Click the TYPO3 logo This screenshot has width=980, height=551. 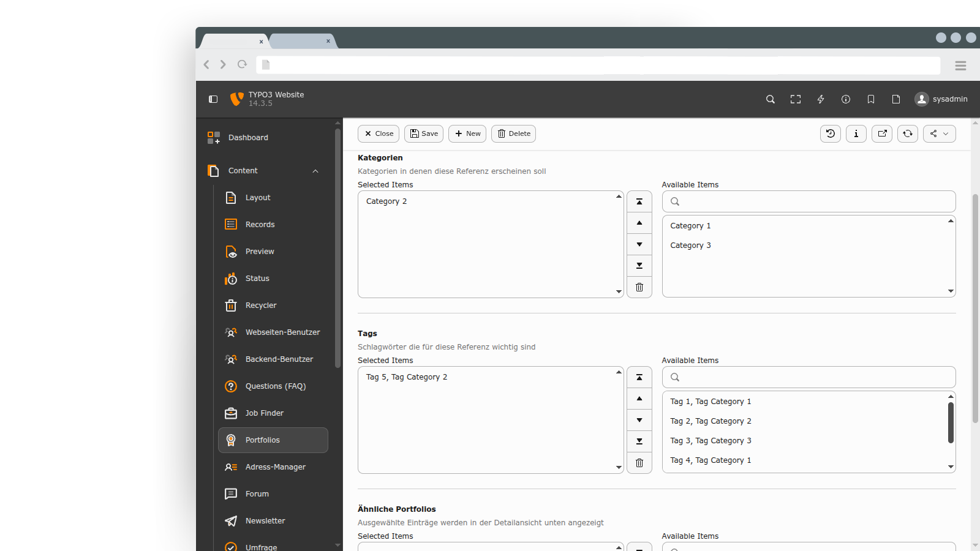point(236,99)
